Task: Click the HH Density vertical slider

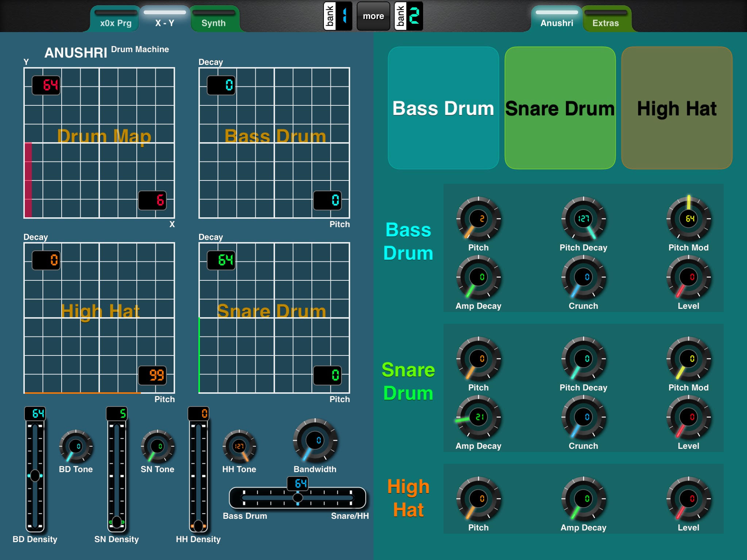Action: tap(198, 476)
